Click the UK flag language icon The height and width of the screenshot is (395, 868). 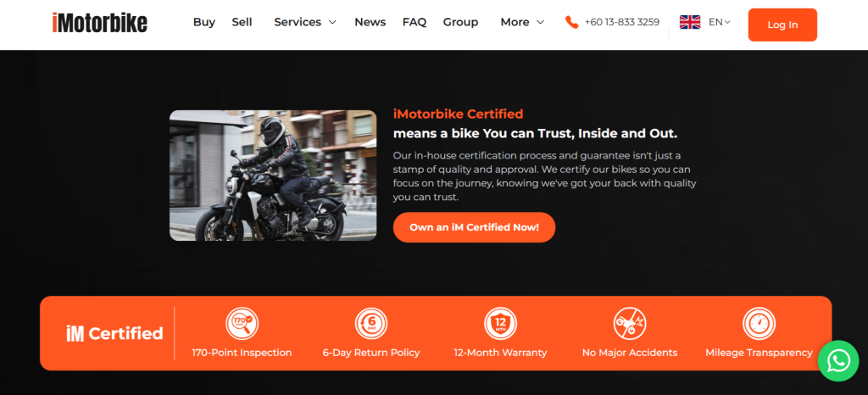[x=690, y=22]
